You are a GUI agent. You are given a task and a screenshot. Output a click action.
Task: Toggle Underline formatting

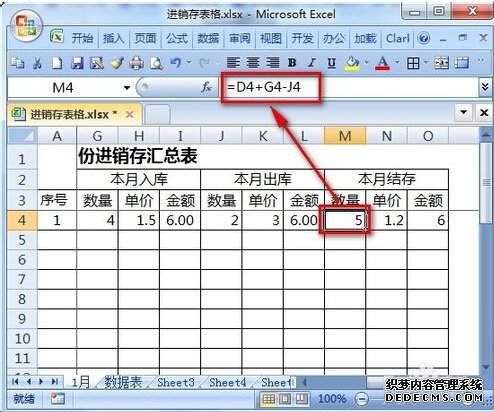(331, 63)
